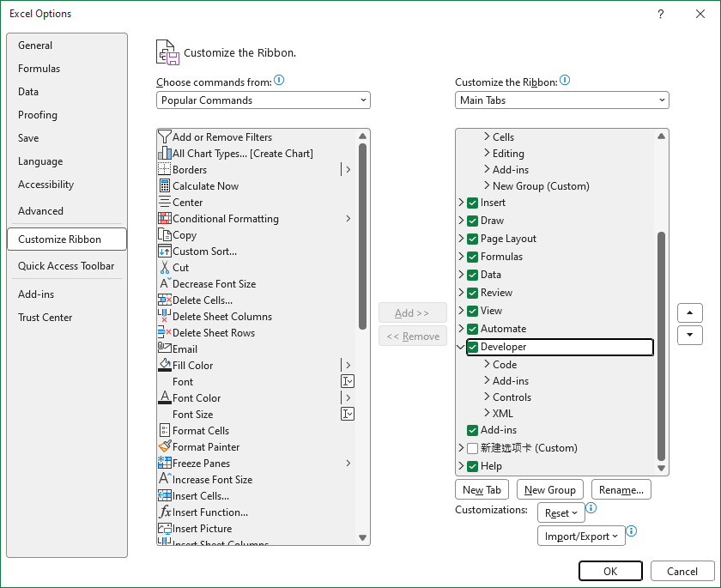Open the Trust Center category
This screenshot has width=721, height=588.
[45, 318]
